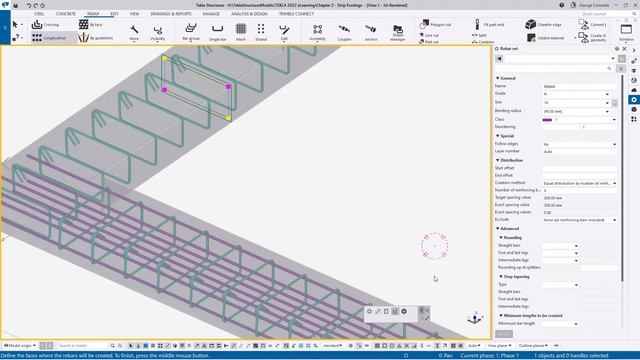Open the Shape manager

tap(398, 33)
